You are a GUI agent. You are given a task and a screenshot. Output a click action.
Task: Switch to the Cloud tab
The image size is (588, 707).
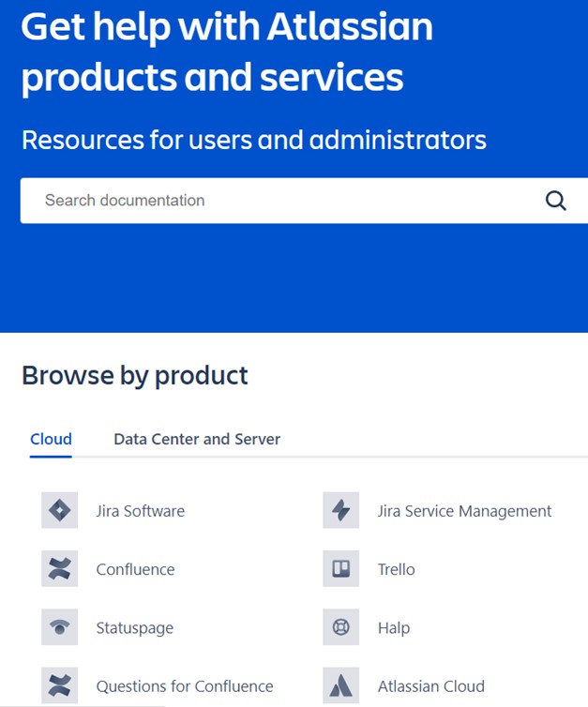(51, 439)
